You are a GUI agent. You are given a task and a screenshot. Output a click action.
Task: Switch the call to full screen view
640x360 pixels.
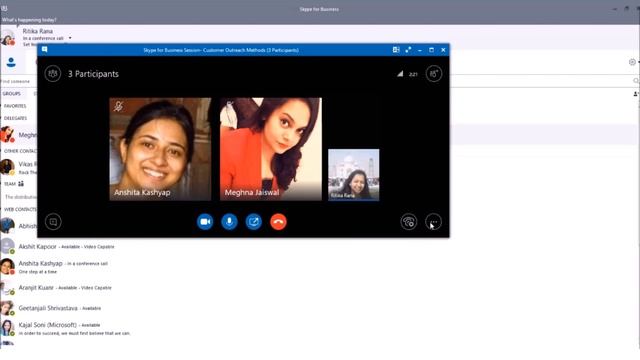pyautogui.click(x=408, y=50)
